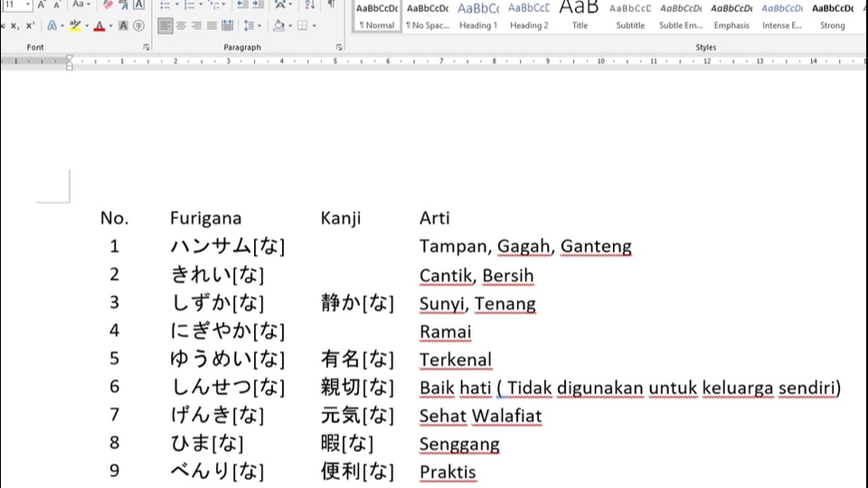This screenshot has height=488, width=868.
Task: Open the highlight color dropdown arrow
Action: point(87,26)
